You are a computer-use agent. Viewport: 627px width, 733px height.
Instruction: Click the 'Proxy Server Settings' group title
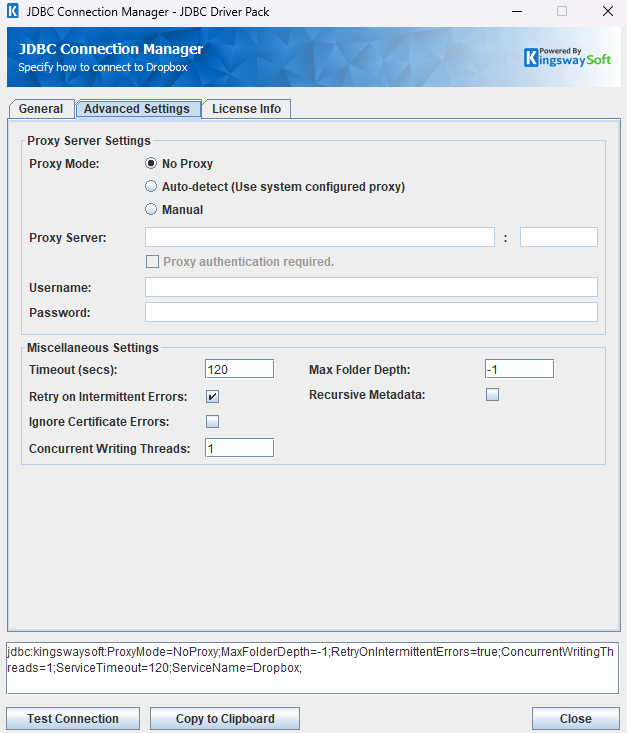tap(89, 141)
